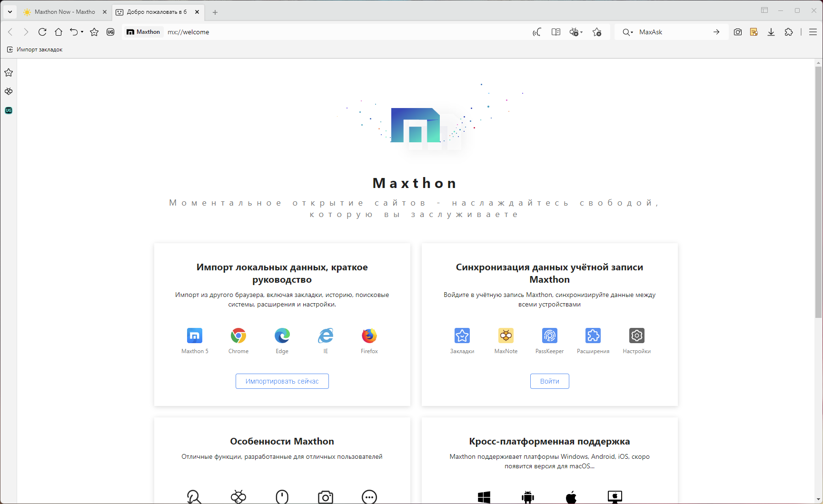This screenshot has height=504, width=823.
Task: Open the orange MaxNote toolbar icon
Action: click(754, 32)
